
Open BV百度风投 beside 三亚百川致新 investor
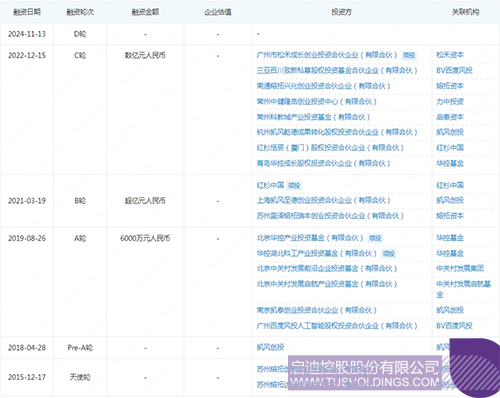(454, 70)
